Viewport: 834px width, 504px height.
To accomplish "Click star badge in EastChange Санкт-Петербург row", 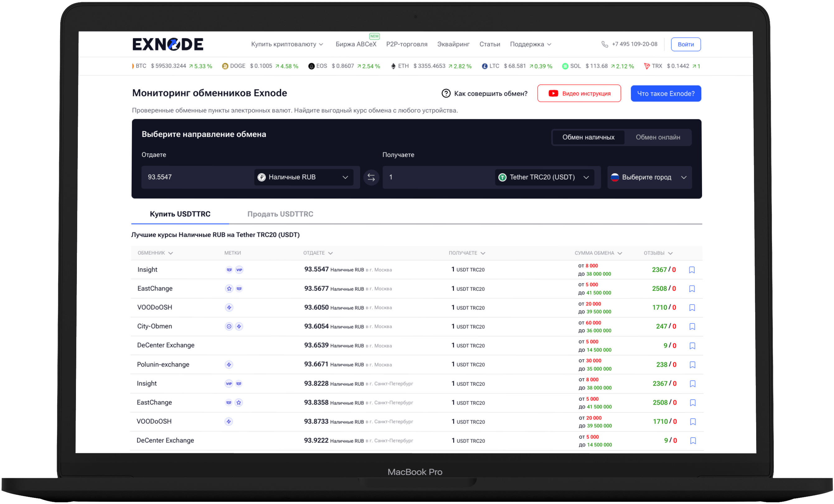I will coord(239,403).
